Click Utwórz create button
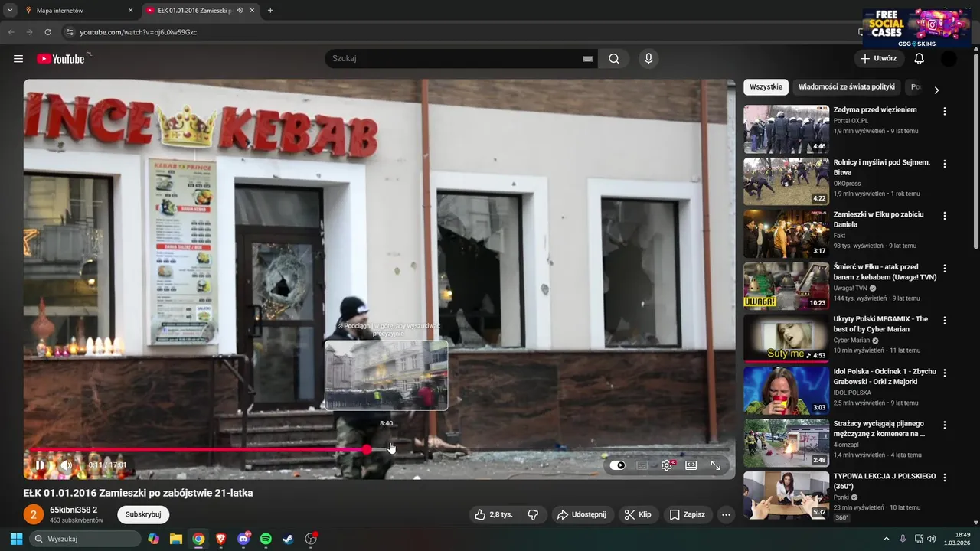This screenshot has height=551, width=980. pyautogui.click(x=879, y=59)
